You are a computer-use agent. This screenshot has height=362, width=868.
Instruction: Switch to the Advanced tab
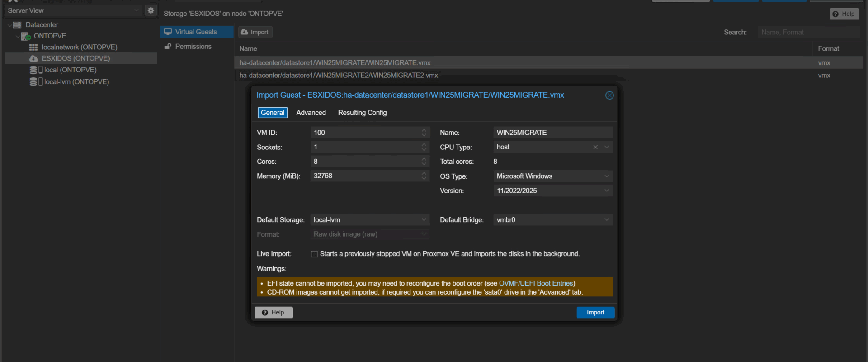[x=311, y=113]
